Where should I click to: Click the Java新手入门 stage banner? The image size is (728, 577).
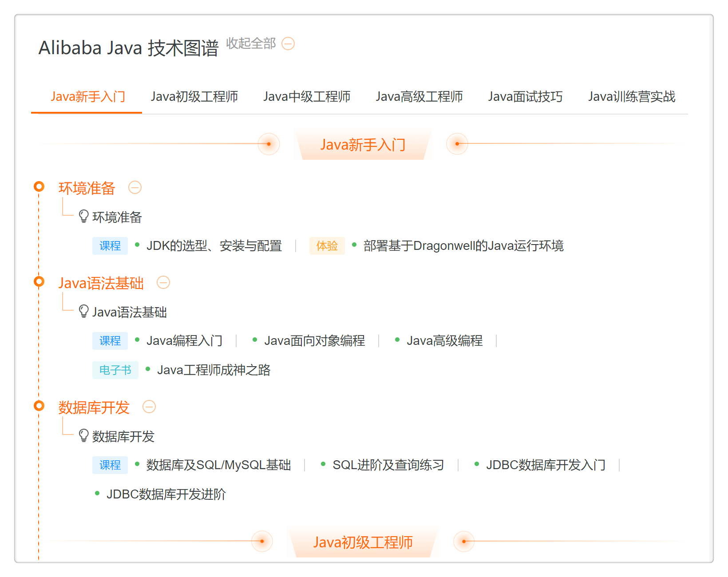click(x=363, y=144)
